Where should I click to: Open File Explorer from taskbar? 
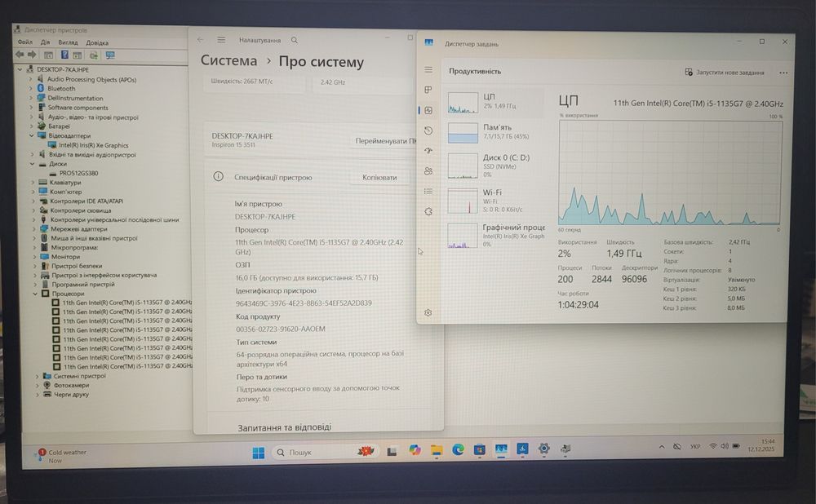pos(436,450)
